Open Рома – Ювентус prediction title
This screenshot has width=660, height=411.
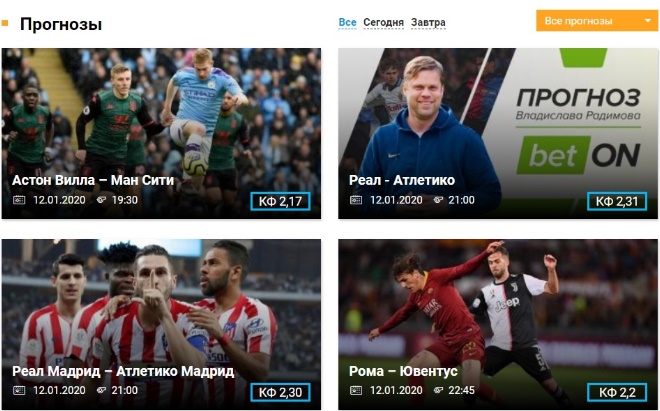[x=403, y=371]
